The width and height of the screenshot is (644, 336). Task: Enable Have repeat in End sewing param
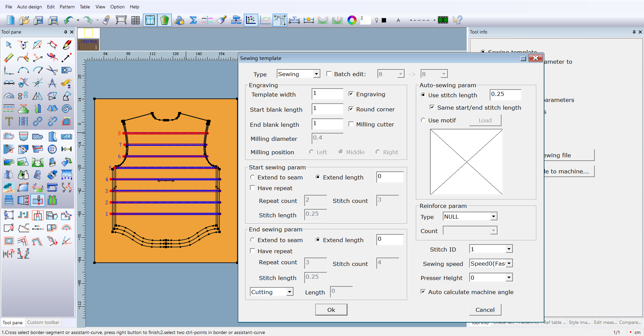[x=252, y=251]
